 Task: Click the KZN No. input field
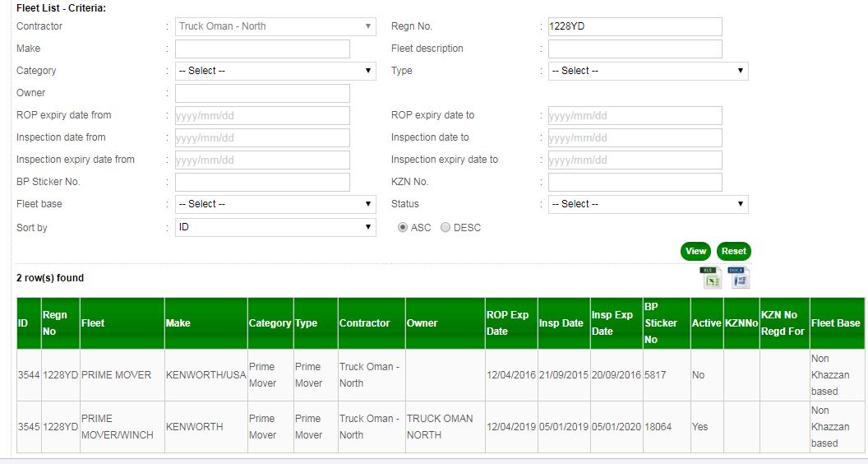point(635,182)
